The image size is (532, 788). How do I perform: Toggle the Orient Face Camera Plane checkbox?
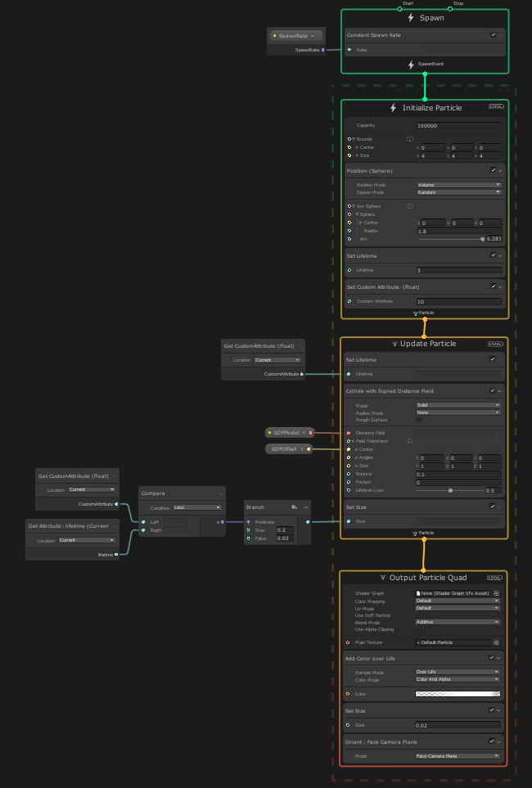coord(492,741)
